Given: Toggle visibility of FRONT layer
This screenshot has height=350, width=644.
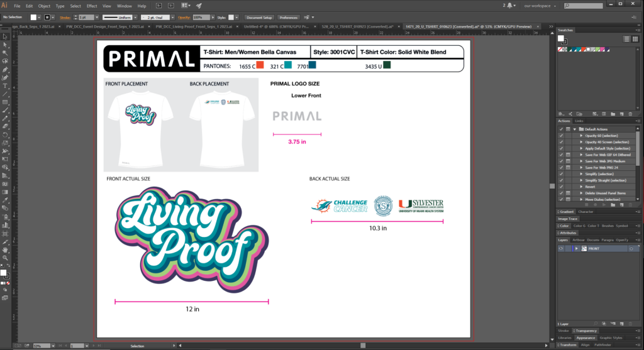Looking at the screenshot, I should tap(560, 249).
